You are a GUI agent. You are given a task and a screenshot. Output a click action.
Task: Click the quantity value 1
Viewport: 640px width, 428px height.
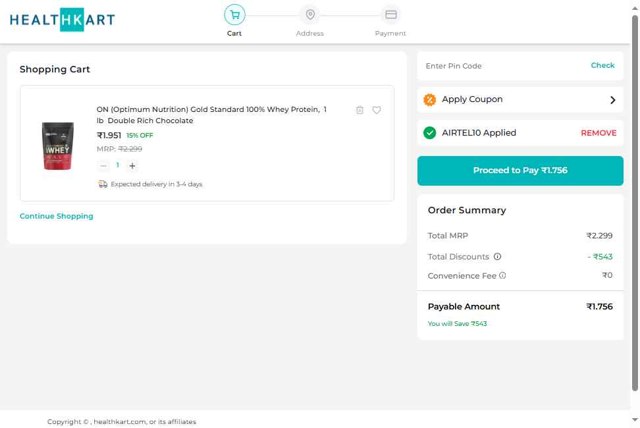pos(118,165)
